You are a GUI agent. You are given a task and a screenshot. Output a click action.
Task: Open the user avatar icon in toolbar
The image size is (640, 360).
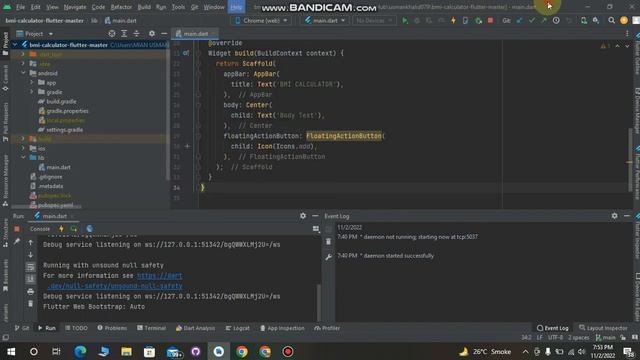pyautogui.click(x=624, y=20)
